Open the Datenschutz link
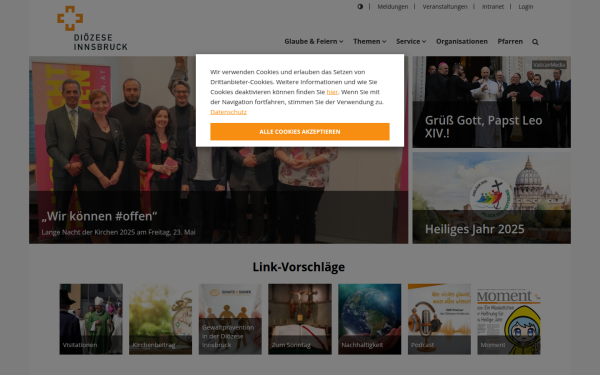Viewport: 600px width, 375px height. [x=228, y=112]
